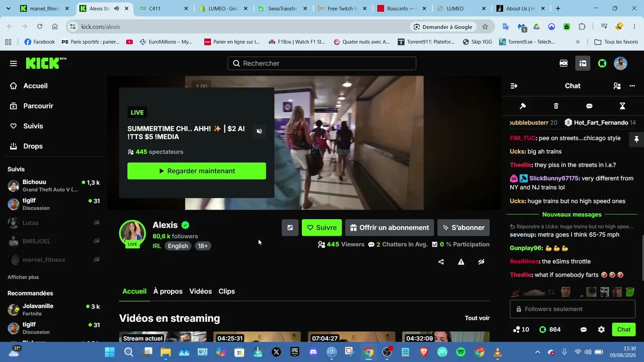Follow Alexis with the Suivre button
644x362 pixels.
point(322,228)
